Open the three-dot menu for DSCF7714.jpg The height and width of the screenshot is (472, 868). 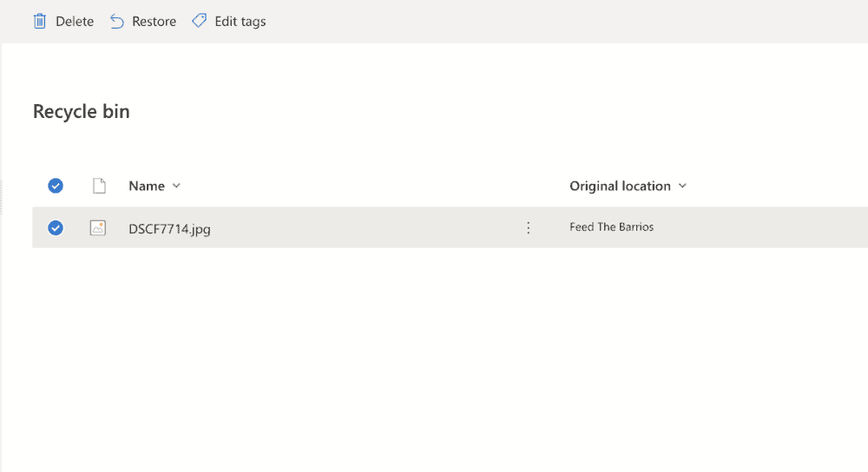[528, 228]
